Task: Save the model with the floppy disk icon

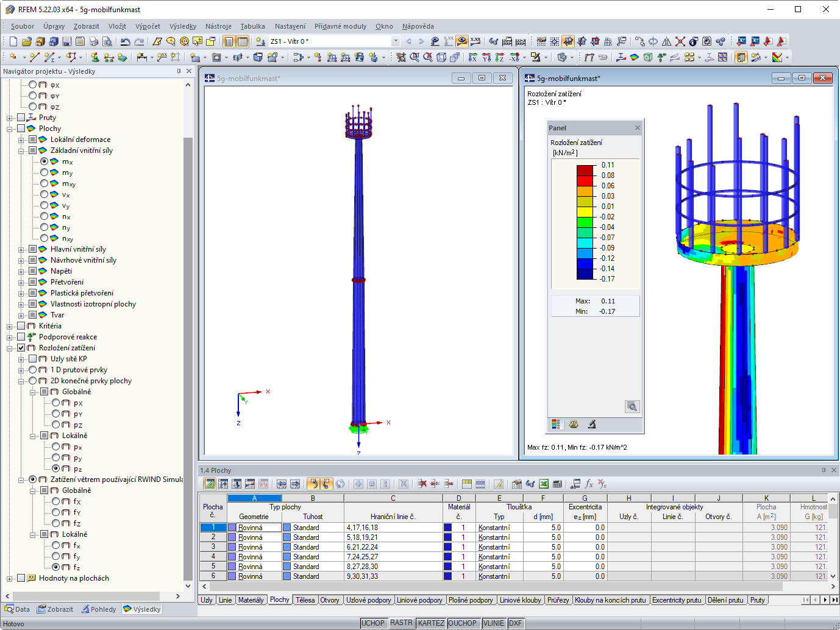Action: click(67, 41)
